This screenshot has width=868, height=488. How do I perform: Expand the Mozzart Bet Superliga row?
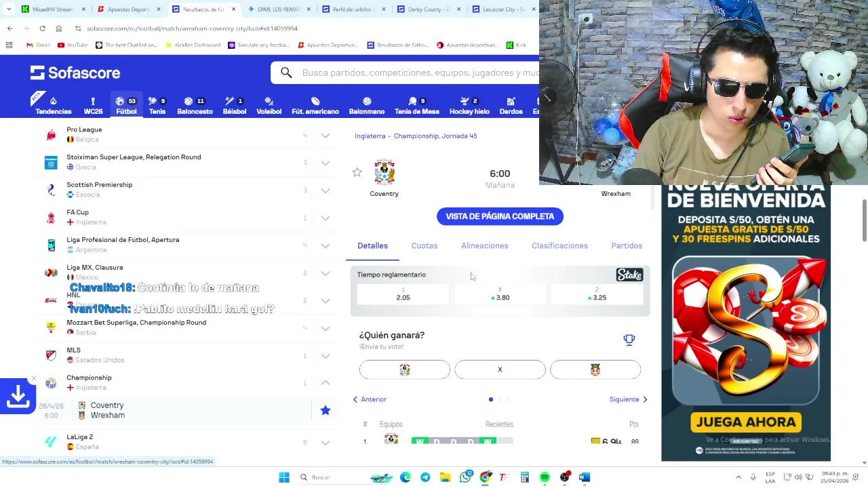coord(325,328)
